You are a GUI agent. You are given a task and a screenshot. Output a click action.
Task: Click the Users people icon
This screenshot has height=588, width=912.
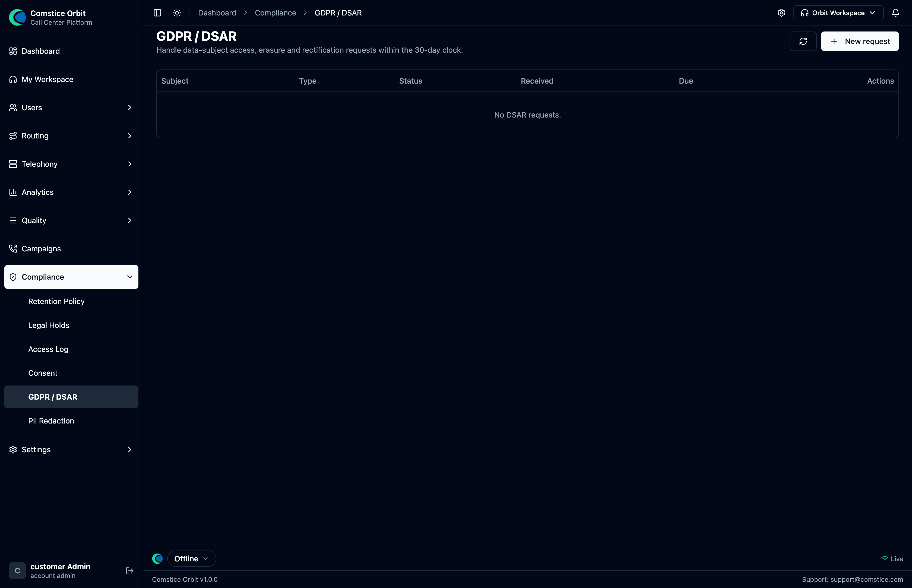pyautogui.click(x=13, y=108)
